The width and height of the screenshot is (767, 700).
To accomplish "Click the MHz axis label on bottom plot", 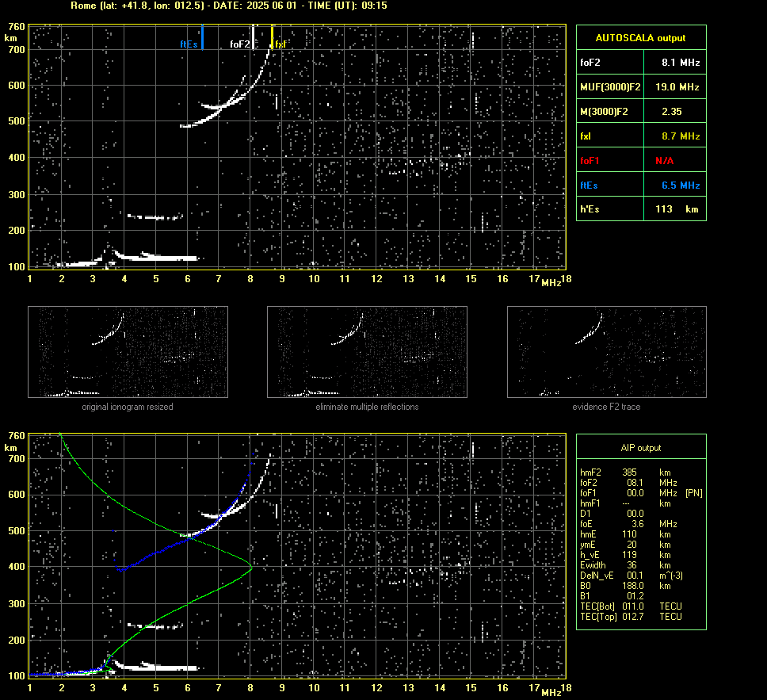I will tap(551, 692).
